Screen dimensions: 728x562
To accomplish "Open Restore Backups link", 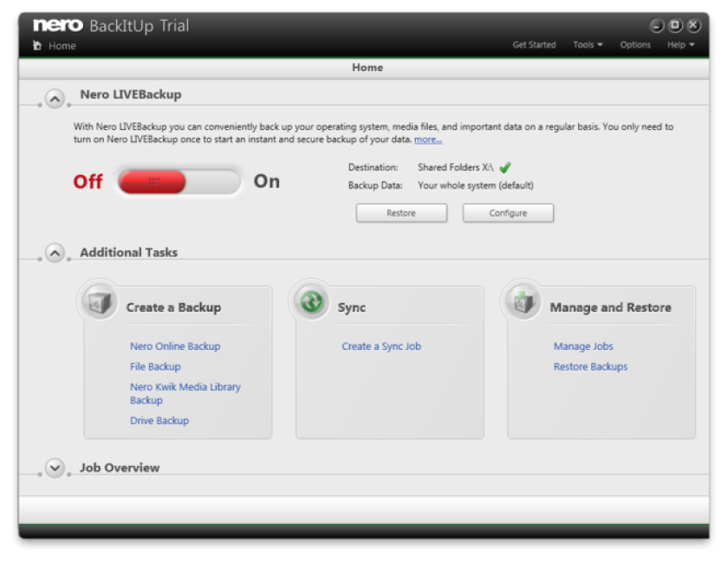I will (x=590, y=366).
